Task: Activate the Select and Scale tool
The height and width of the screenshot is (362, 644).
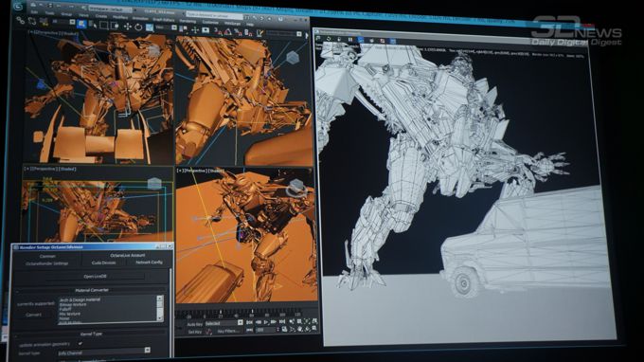Action: point(149,27)
